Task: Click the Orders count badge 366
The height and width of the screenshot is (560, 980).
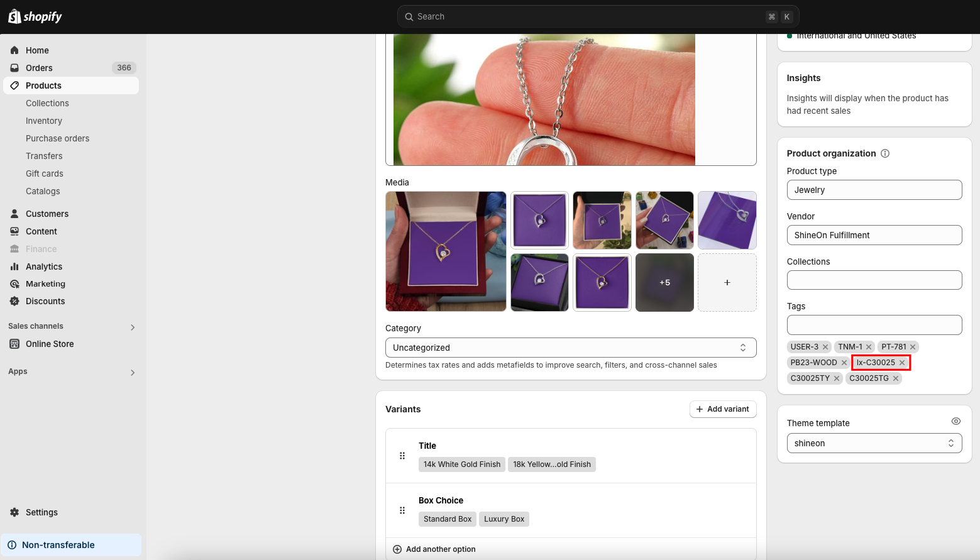Action: 124,68
